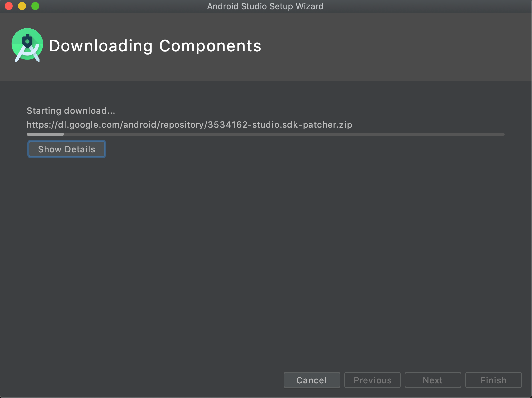Close the Setup Wizard with red button
The image size is (532, 398).
pyautogui.click(x=9, y=6)
